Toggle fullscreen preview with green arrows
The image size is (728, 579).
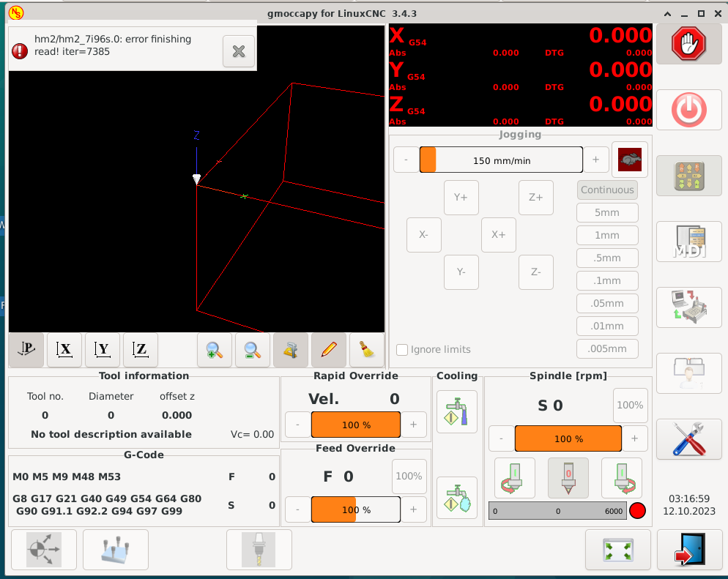pos(618,550)
